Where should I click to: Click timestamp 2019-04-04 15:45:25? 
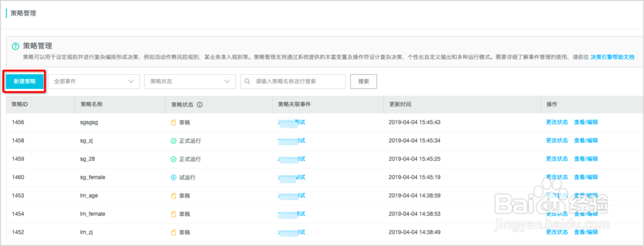[x=414, y=159]
